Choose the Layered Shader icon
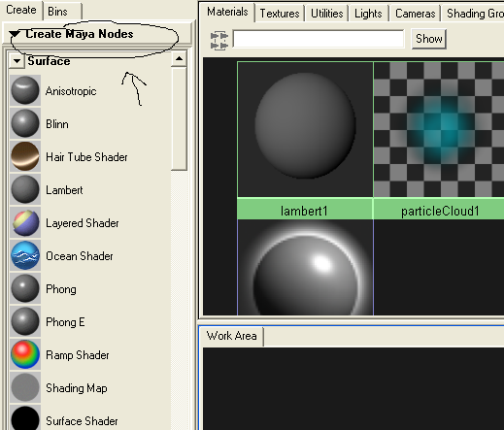This screenshot has height=430, width=504. pyautogui.click(x=25, y=222)
